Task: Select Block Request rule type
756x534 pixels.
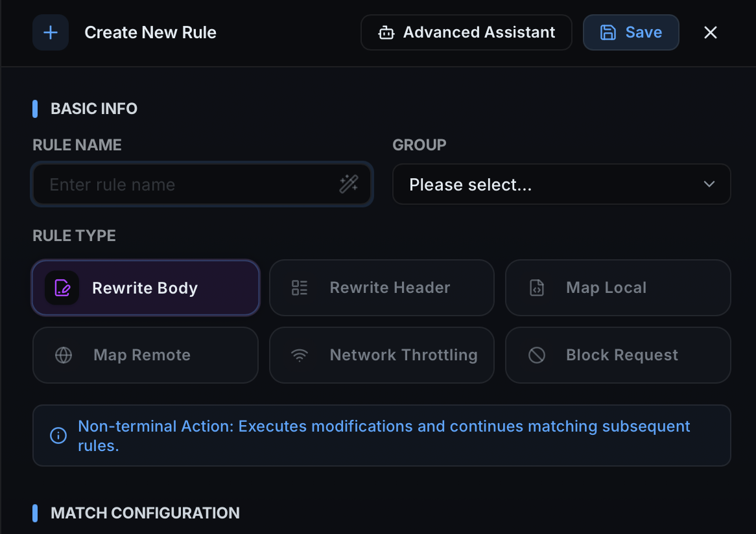Action: [x=617, y=354]
